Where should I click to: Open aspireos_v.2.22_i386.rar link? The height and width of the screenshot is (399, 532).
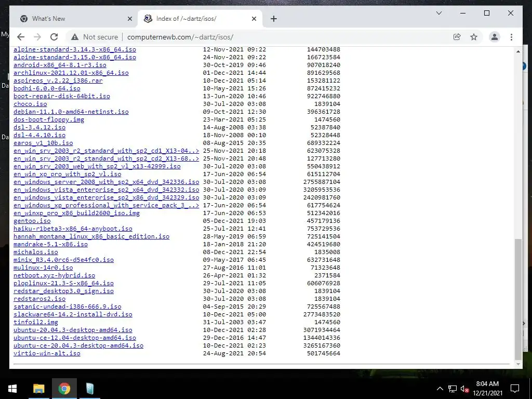(58, 81)
